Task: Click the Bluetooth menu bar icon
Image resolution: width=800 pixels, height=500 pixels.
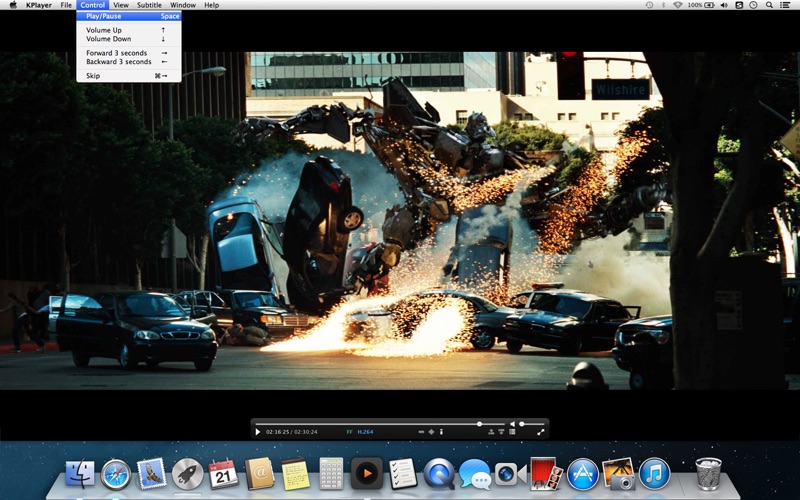Action: [x=663, y=5]
